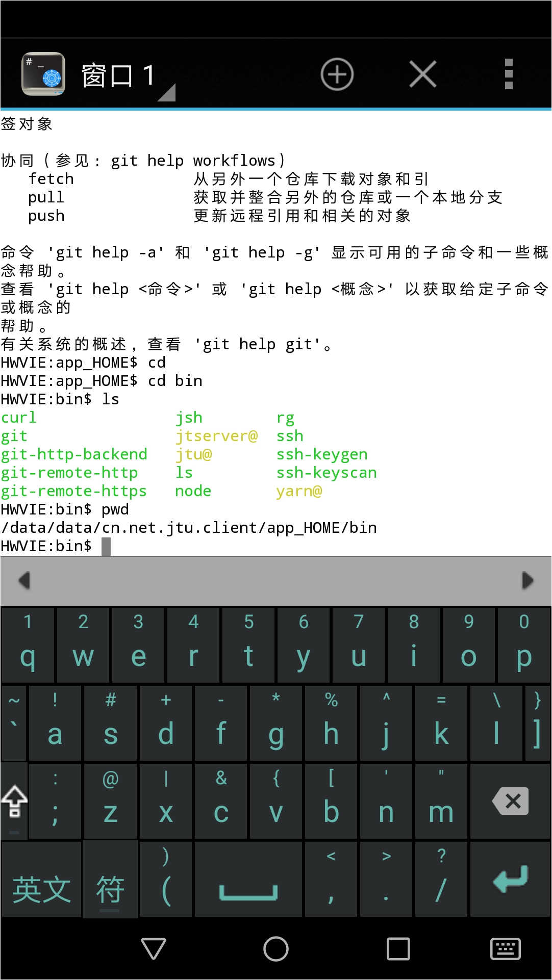The image size is (552, 980).
Task: Open the three-dot overflow menu
Action: pos(508,74)
